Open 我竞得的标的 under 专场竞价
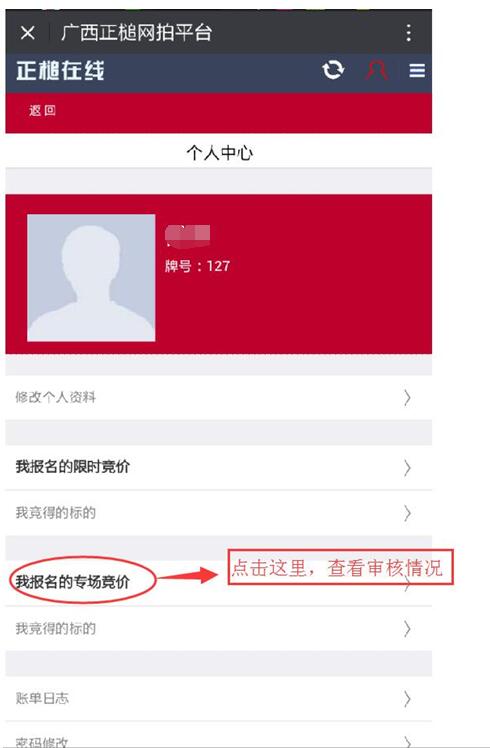 click(219, 629)
